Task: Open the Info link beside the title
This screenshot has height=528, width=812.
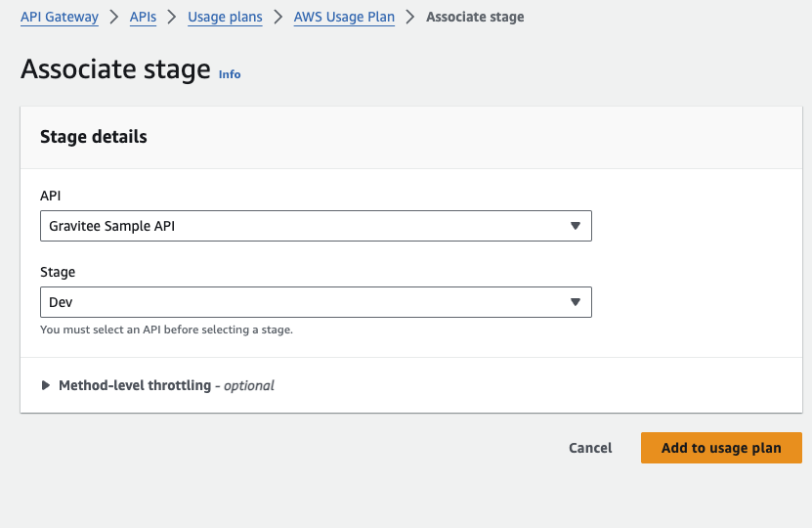Action: coord(230,74)
